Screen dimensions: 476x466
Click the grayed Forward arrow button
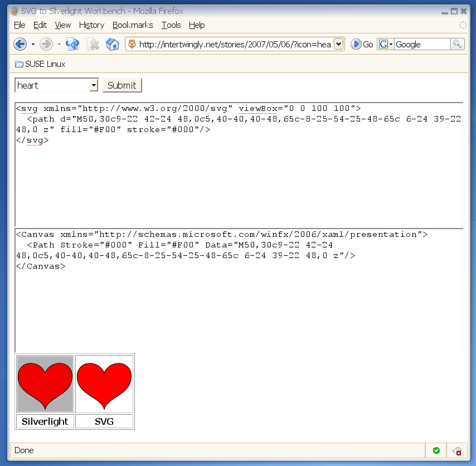click(46, 45)
